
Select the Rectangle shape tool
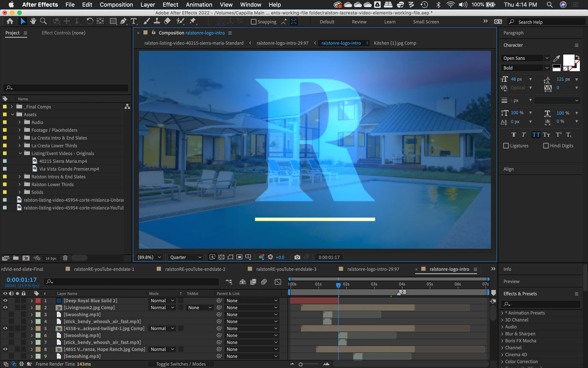(113, 21)
